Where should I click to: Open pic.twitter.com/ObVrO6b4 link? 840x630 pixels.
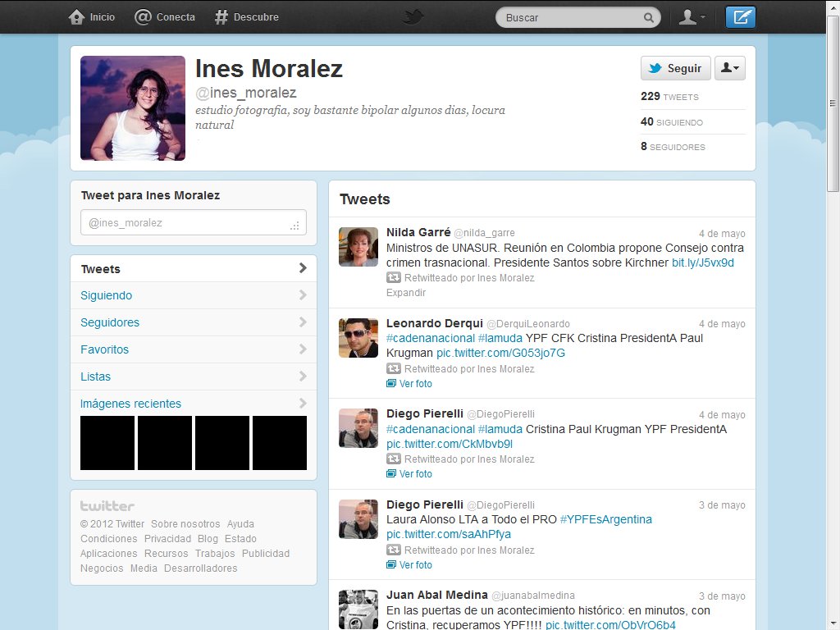tap(610, 624)
